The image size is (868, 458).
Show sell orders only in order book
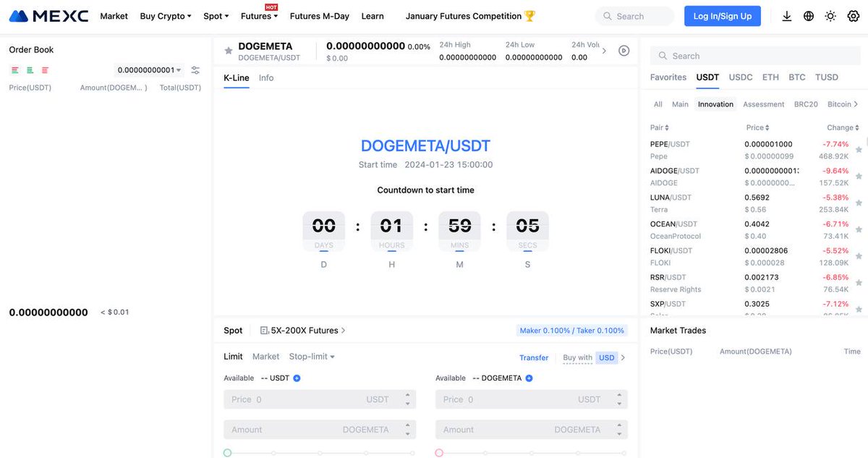click(x=45, y=70)
